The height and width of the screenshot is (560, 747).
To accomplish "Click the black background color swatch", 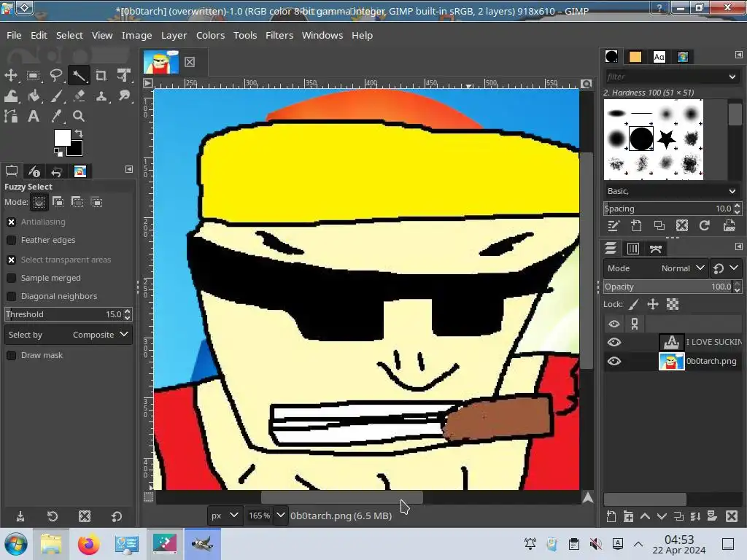I will coord(77,150).
